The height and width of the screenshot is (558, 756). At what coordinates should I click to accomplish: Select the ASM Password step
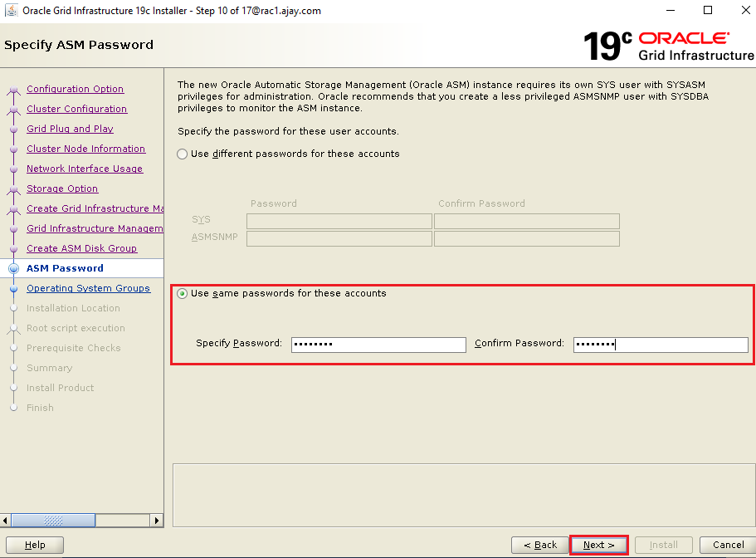click(x=65, y=268)
